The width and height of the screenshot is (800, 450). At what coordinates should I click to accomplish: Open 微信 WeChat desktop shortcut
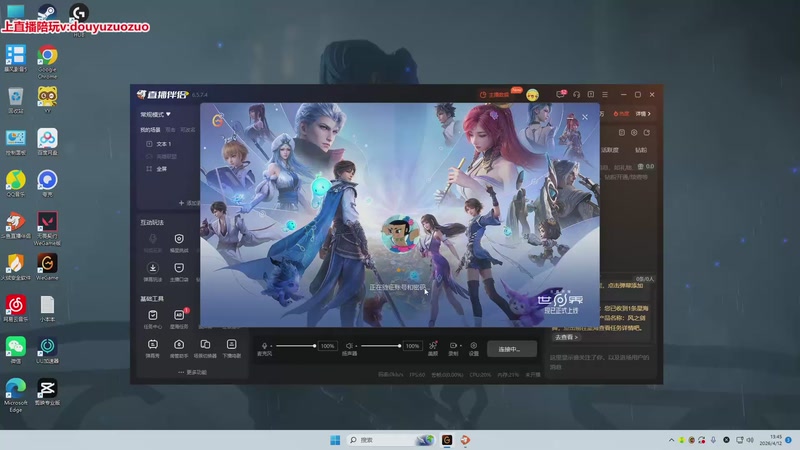[x=16, y=350]
